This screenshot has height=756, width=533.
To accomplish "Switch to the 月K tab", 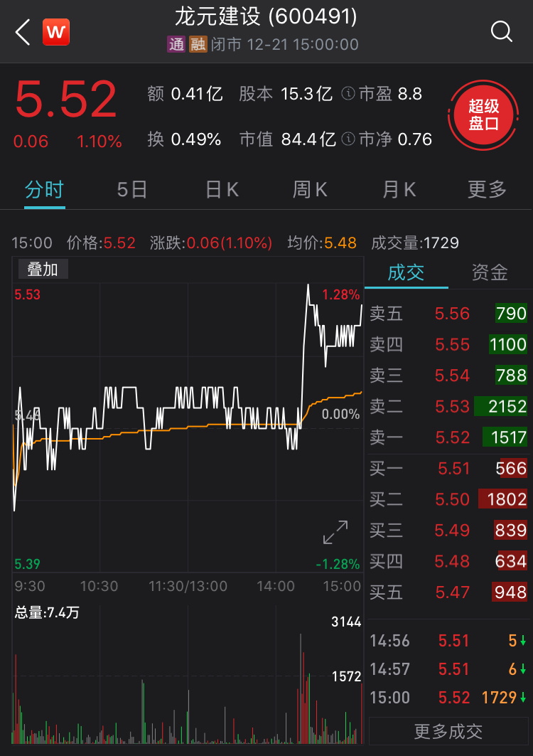I will [399, 189].
